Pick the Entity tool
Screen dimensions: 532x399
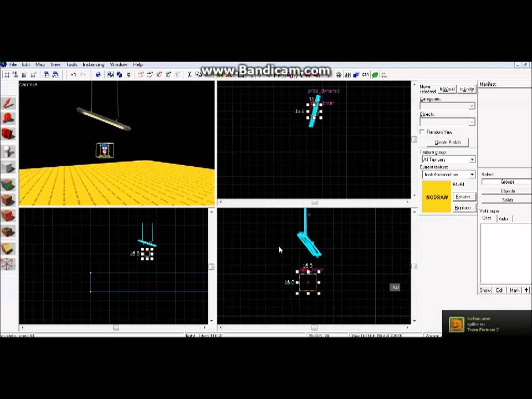coord(9,151)
